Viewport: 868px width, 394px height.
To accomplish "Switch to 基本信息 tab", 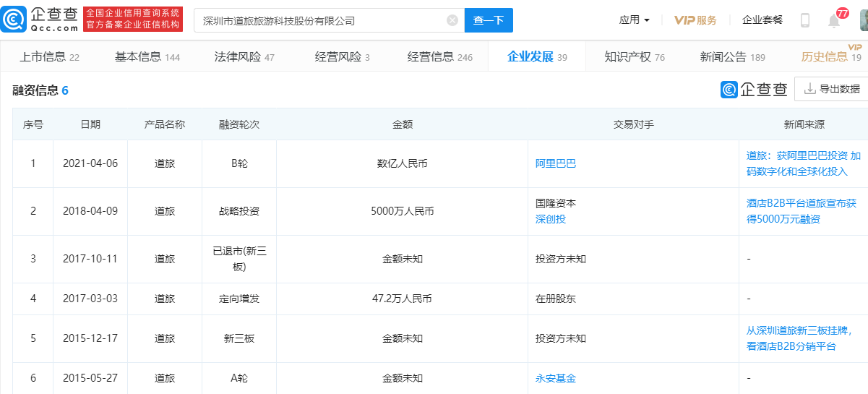I will [x=147, y=57].
